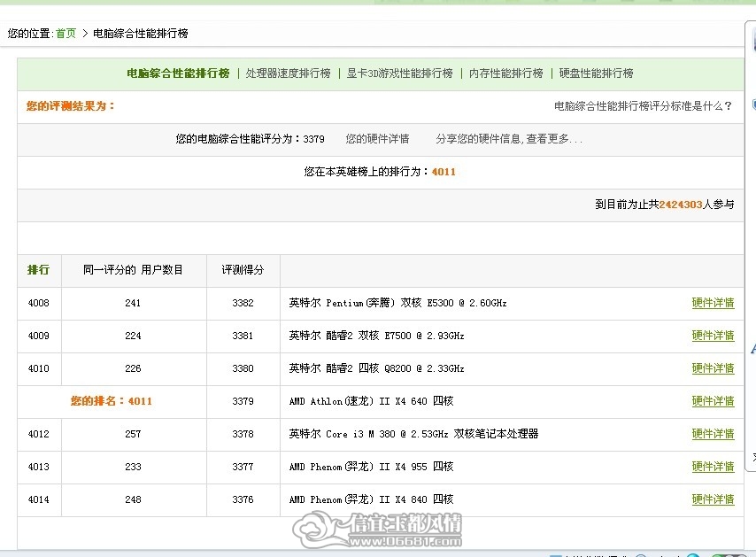Open 硬件详情 for the Pentium E5300 row
This screenshot has height=557, width=756.
click(714, 303)
